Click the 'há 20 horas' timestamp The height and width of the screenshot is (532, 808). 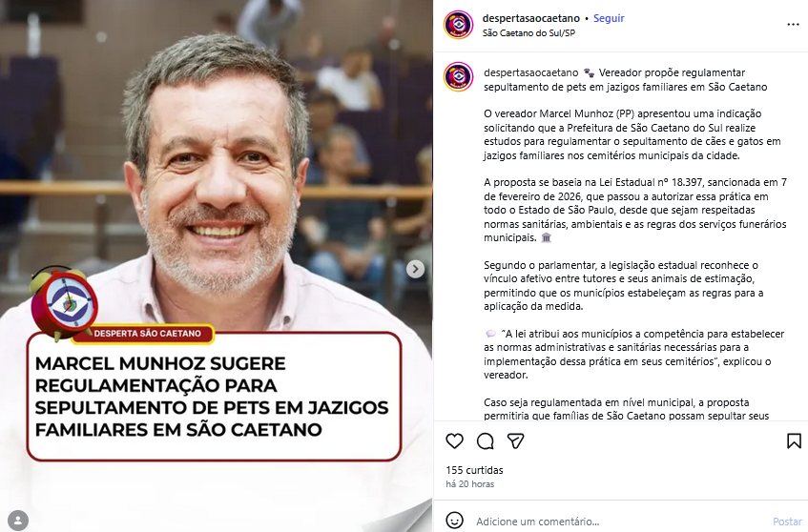(x=470, y=484)
